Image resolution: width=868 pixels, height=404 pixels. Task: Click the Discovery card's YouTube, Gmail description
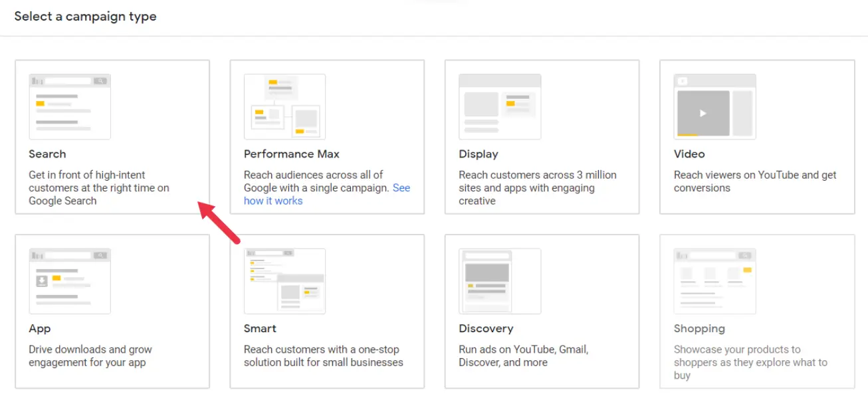pyautogui.click(x=524, y=356)
